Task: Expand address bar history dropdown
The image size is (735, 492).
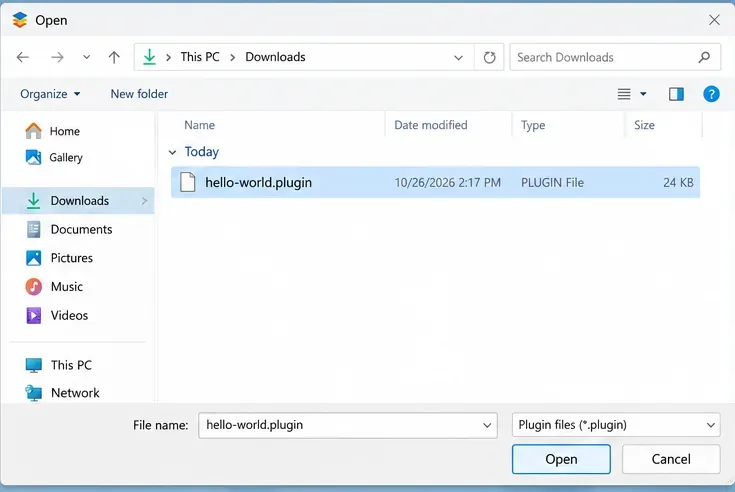Action: coord(458,58)
